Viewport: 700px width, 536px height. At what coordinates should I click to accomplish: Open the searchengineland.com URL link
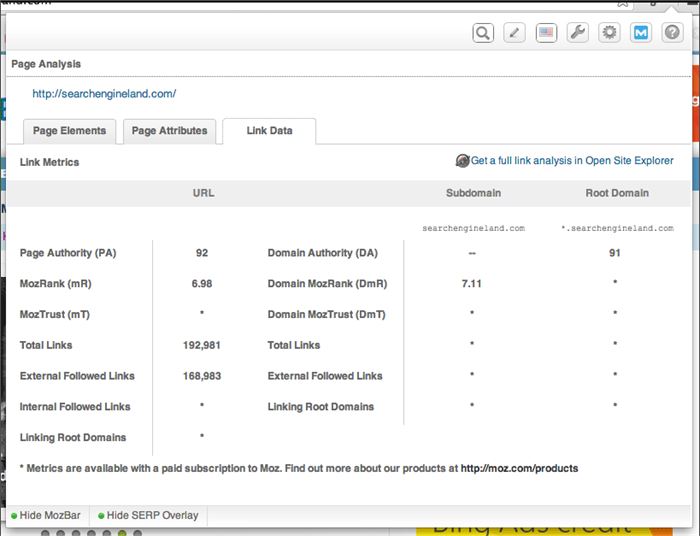[104, 94]
